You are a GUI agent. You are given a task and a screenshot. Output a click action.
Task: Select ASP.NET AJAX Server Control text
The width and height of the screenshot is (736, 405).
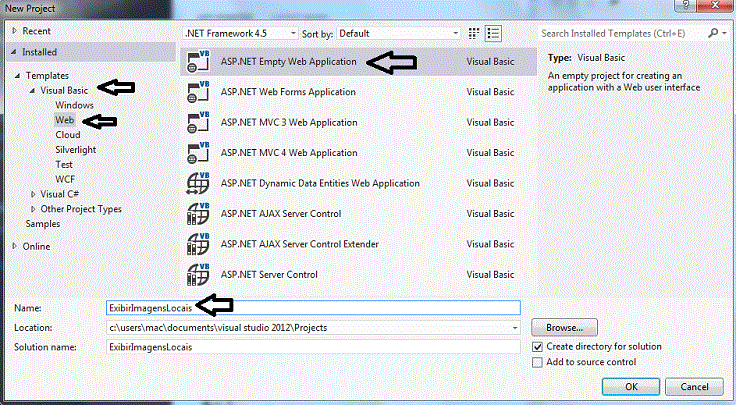[x=281, y=214]
